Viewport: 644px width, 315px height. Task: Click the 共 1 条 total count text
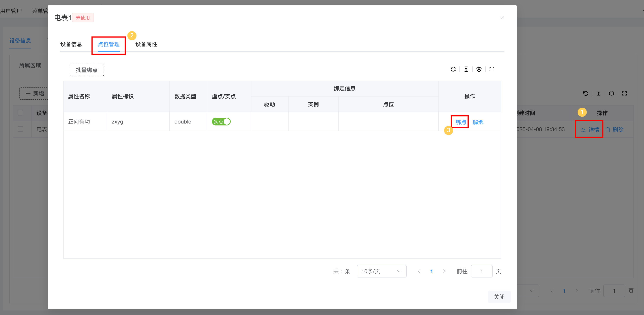342,271
